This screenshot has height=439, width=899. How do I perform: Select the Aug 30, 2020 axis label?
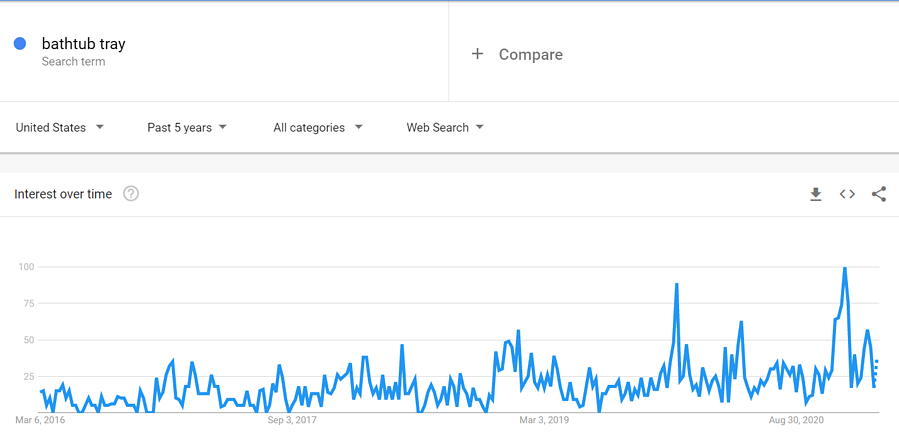797,420
